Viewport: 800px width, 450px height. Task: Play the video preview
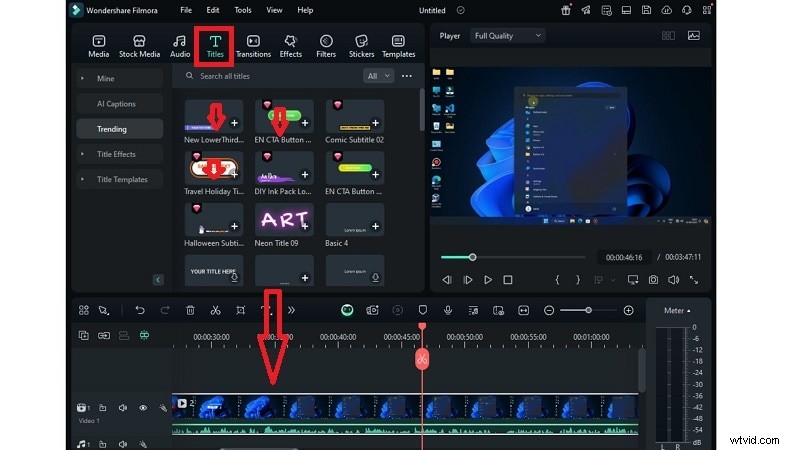click(x=488, y=280)
